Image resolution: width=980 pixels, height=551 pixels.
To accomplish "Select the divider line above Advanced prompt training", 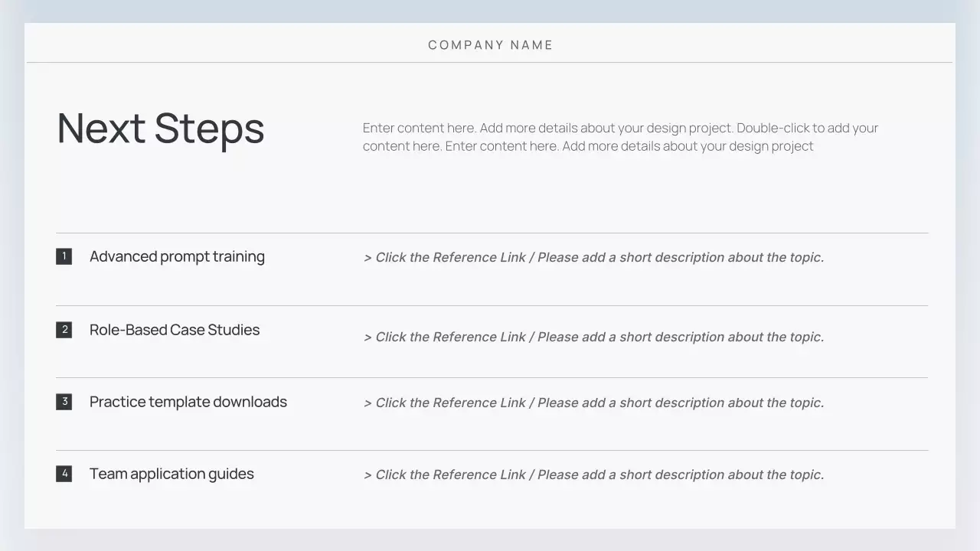I will [x=492, y=233].
